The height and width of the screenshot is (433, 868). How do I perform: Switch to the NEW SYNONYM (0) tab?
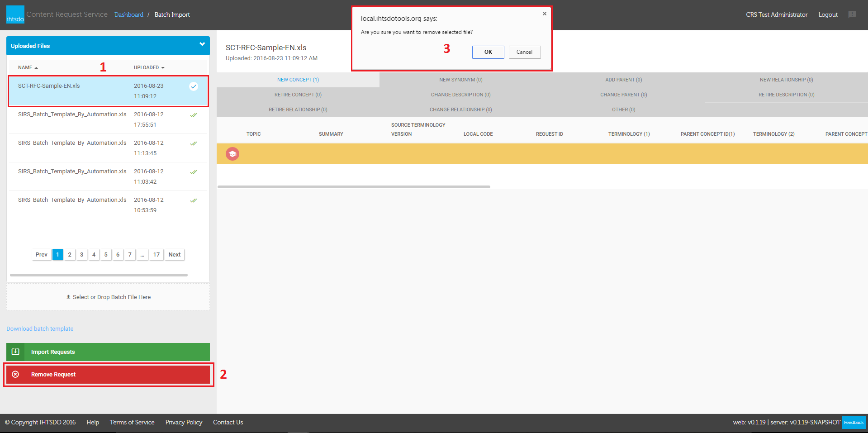pos(460,80)
